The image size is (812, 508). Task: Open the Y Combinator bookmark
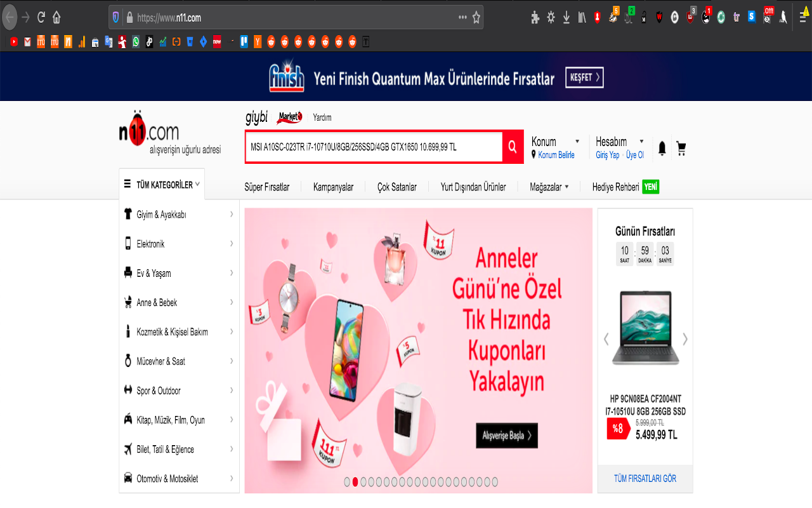click(x=258, y=42)
